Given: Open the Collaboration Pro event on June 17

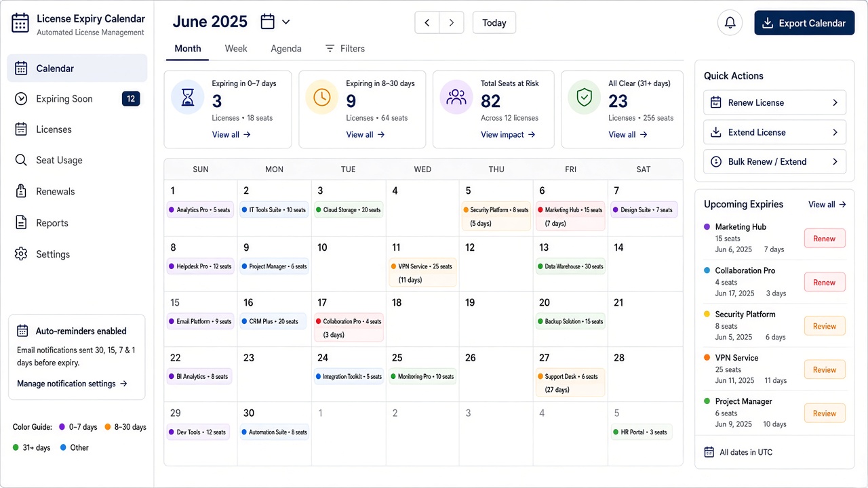Looking at the screenshot, I should coord(349,327).
